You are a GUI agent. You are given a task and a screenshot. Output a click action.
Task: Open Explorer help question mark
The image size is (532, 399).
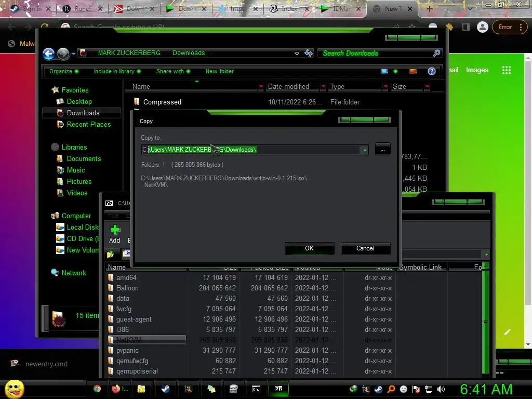click(x=432, y=71)
